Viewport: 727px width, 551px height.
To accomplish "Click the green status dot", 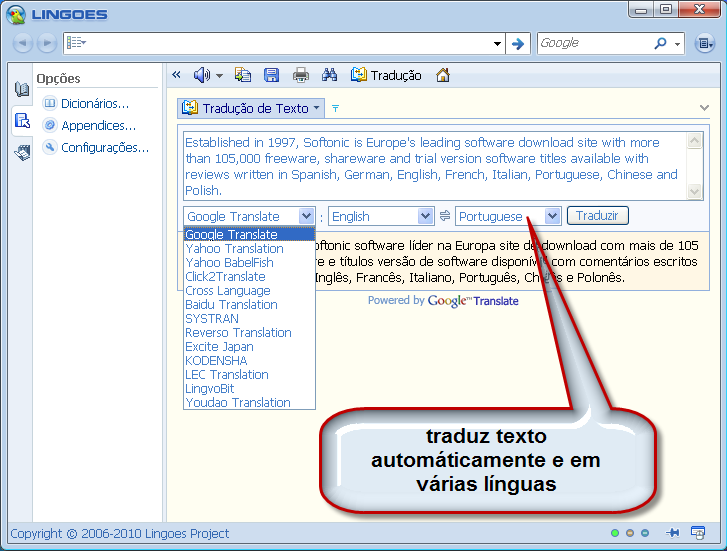I will [x=615, y=533].
